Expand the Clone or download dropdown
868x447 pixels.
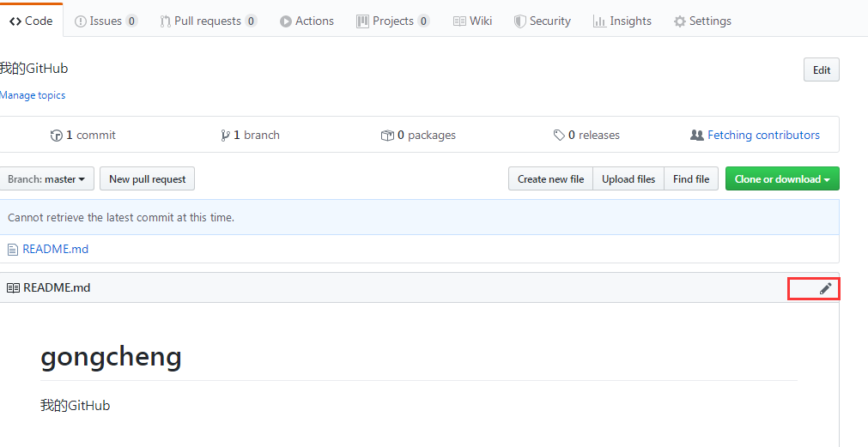coord(782,178)
